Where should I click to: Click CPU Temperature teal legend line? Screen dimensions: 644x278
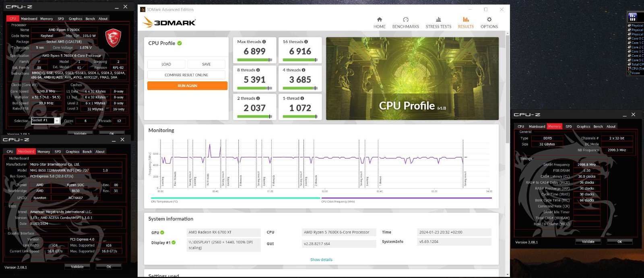pos(235,198)
